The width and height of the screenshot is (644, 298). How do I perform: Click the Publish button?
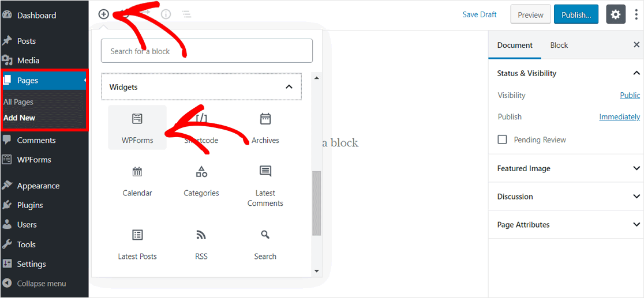(x=576, y=15)
